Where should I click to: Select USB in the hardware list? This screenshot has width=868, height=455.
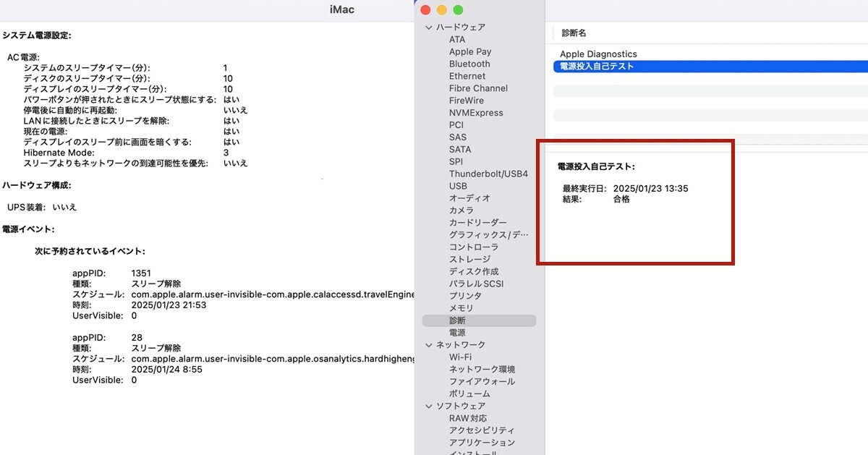coord(458,186)
